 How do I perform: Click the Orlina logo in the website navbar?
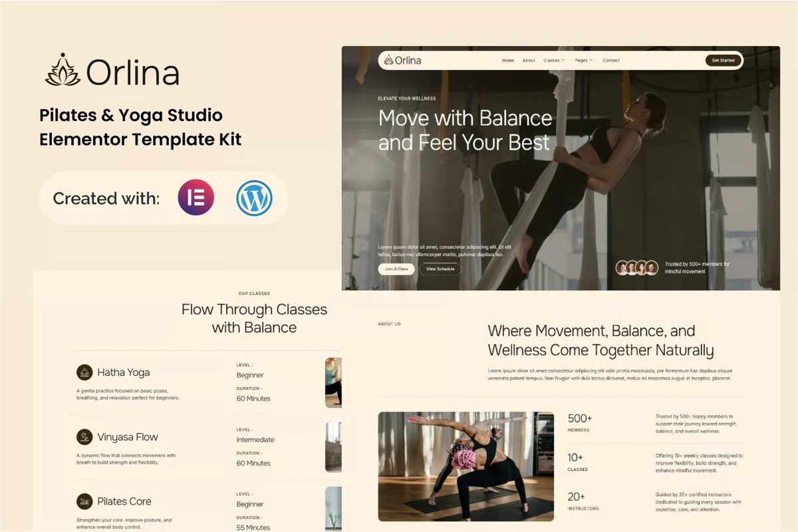pos(402,61)
